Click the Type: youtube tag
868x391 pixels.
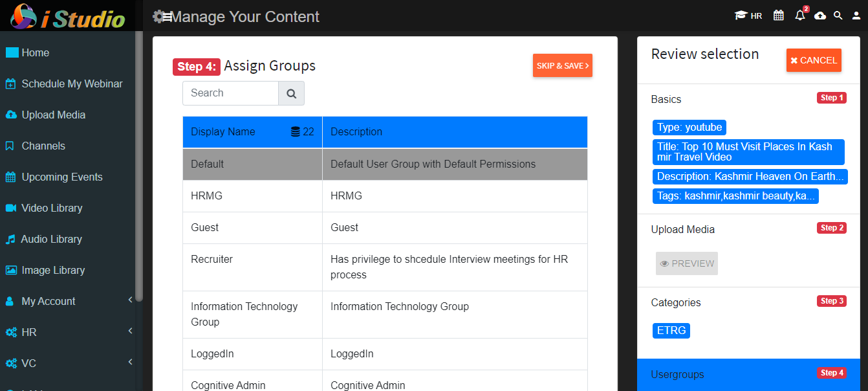click(689, 128)
